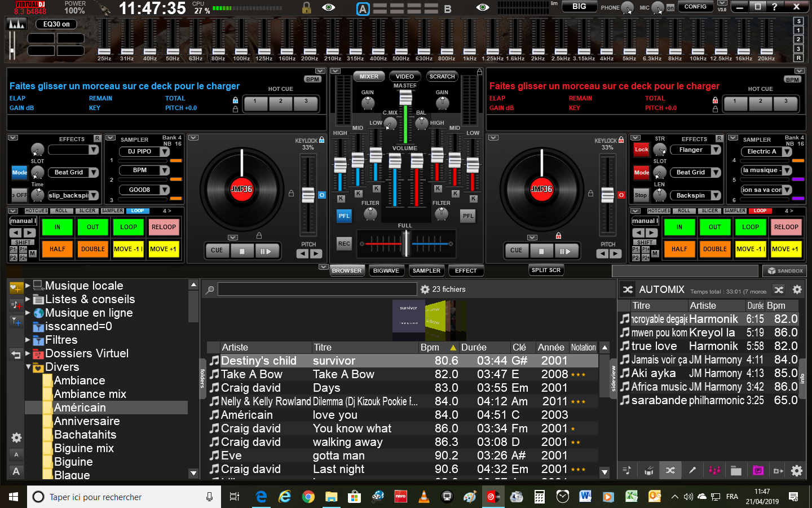Open the VLC cone icon in taskbar
The height and width of the screenshot is (508, 812).
pos(423,497)
